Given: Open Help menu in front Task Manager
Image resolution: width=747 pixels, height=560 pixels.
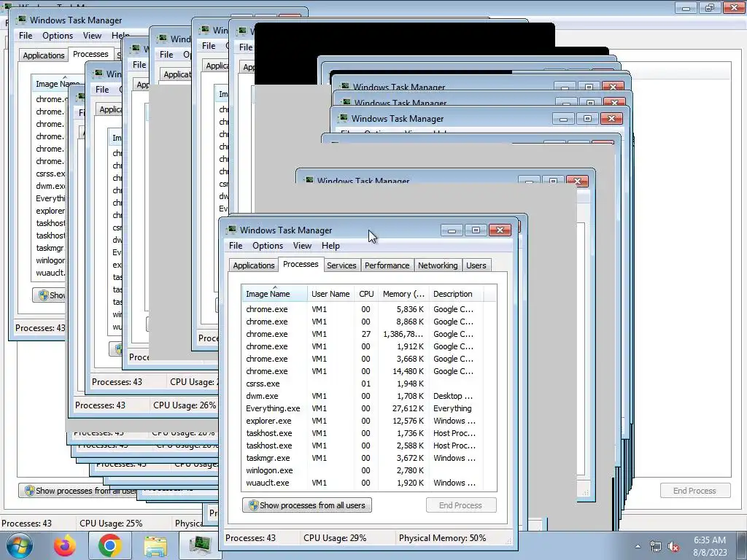Looking at the screenshot, I should pyautogui.click(x=330, y=246).
